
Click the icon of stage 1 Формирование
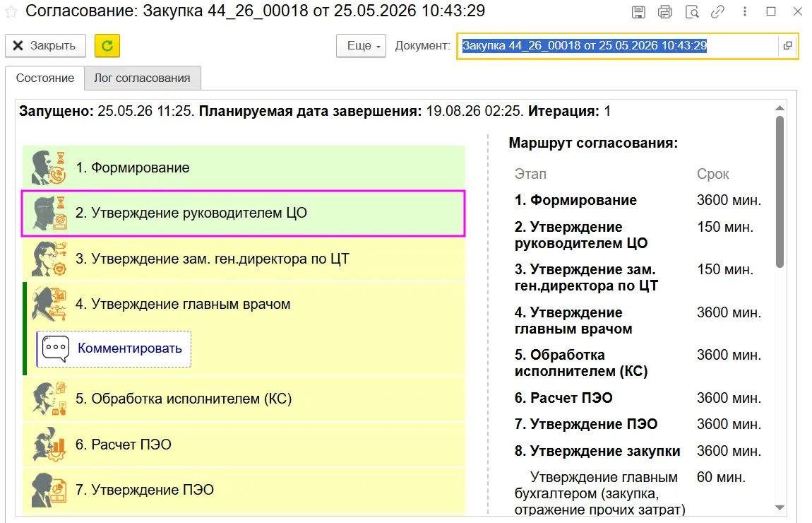(49, 168)
